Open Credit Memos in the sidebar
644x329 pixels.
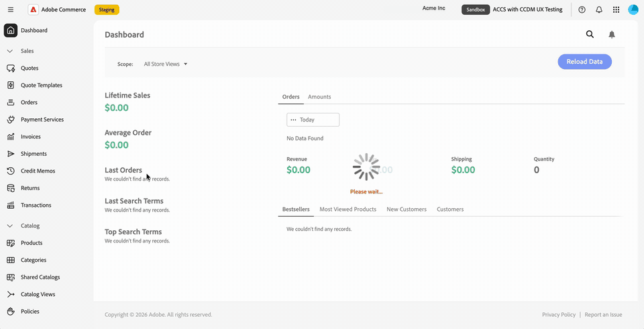(x=38, y=171)
